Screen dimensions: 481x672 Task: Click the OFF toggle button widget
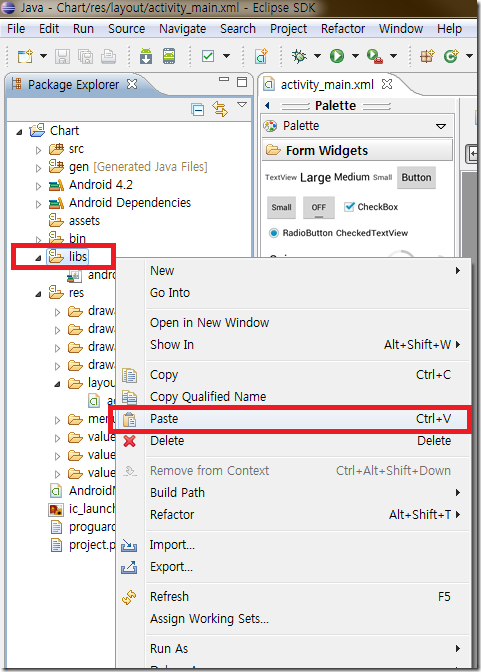click(319, 207)
